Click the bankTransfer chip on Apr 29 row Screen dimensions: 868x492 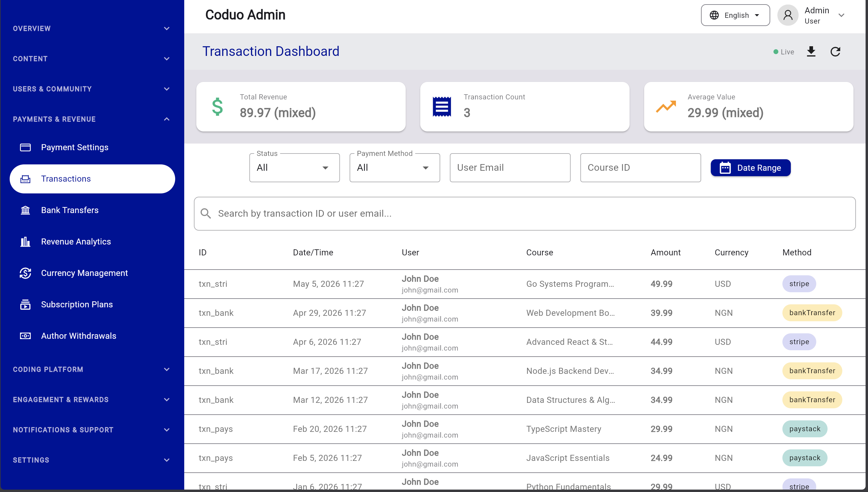point(812,313)
